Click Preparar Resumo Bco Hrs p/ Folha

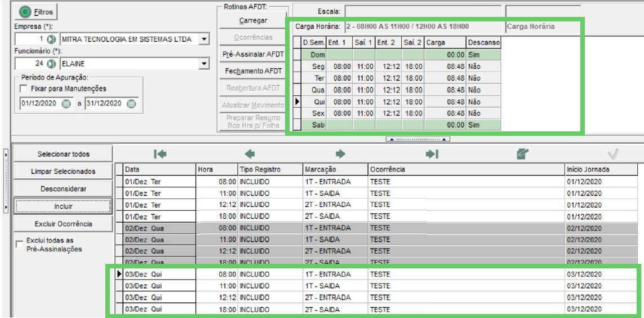point(253,122)
